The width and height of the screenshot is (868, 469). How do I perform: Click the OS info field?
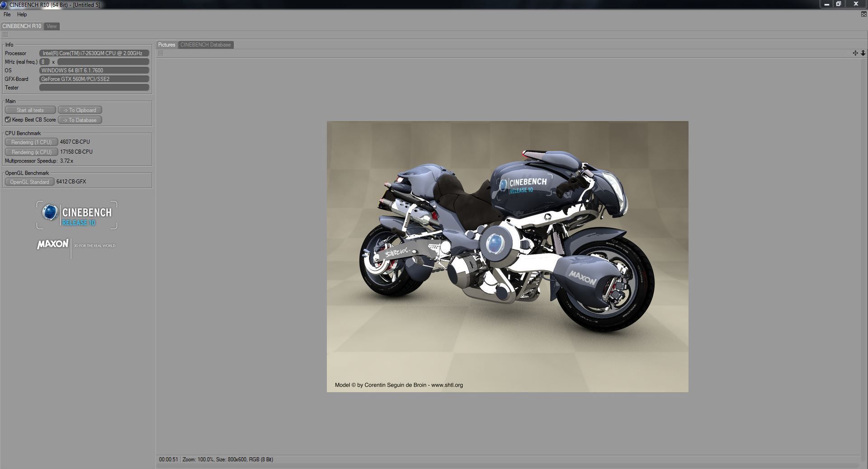pyautogui.click(x=94, y=70)
